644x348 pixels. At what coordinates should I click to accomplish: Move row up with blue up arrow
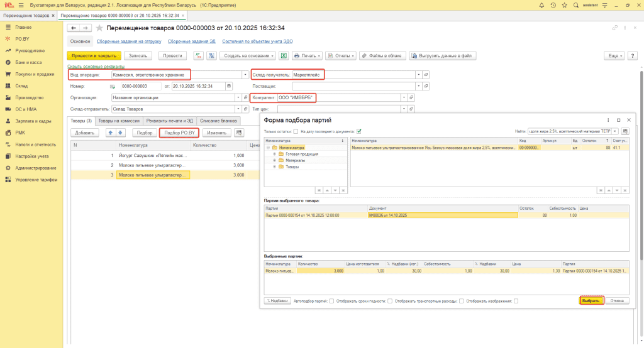(111, 133)
